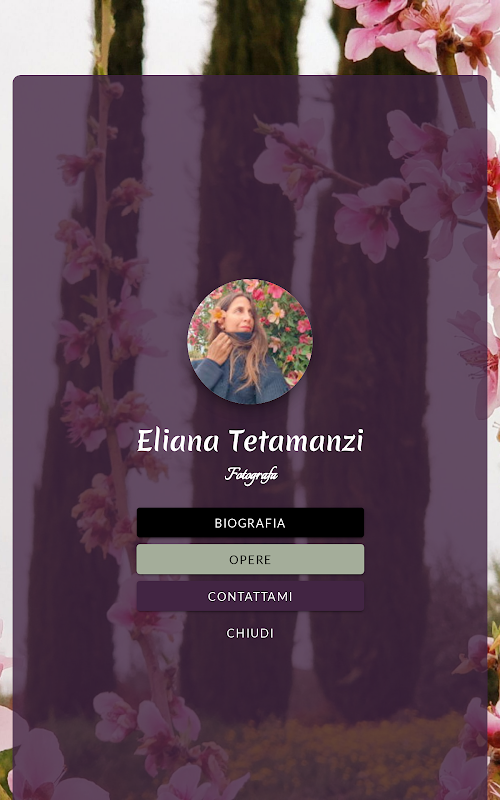Click the surname "Tetamanzi"
The height and width of the screenshot is (800, 500).
tap(296, 441)
